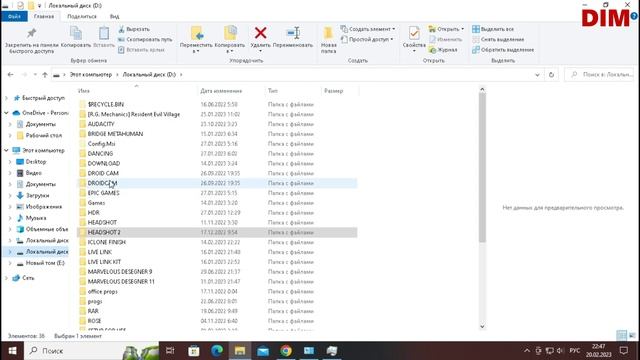The height and width of the screenshot is (360, 640).
Task: Select Downloads in the navigation pane
Action: click(x=37, y=196)
